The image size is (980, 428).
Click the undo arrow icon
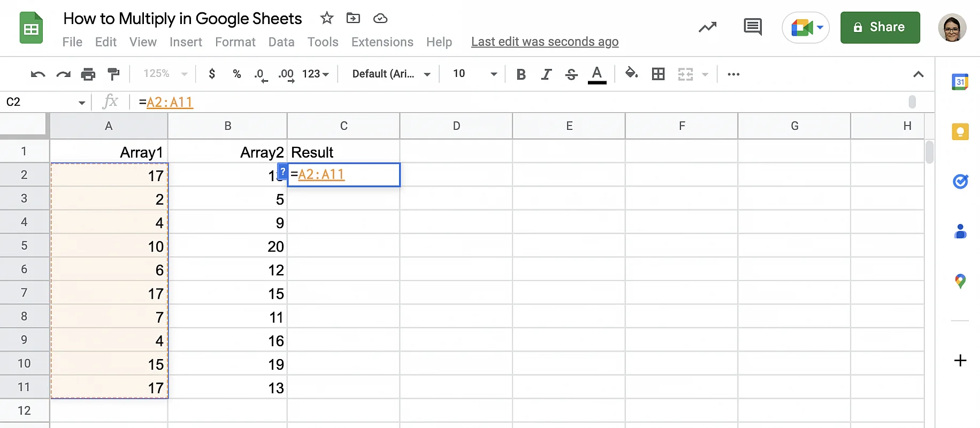(37, 74)
